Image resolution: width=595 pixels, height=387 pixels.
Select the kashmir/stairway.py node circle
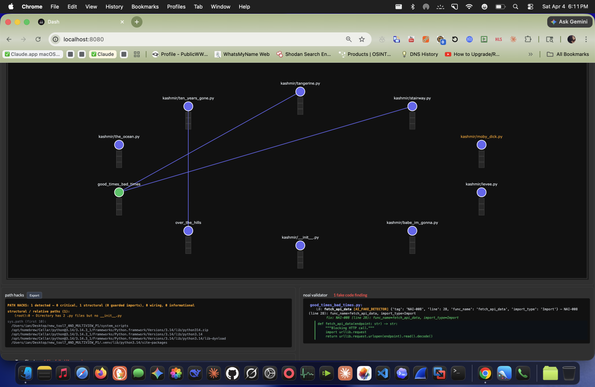pyautogui.click(x=412, y=107)
